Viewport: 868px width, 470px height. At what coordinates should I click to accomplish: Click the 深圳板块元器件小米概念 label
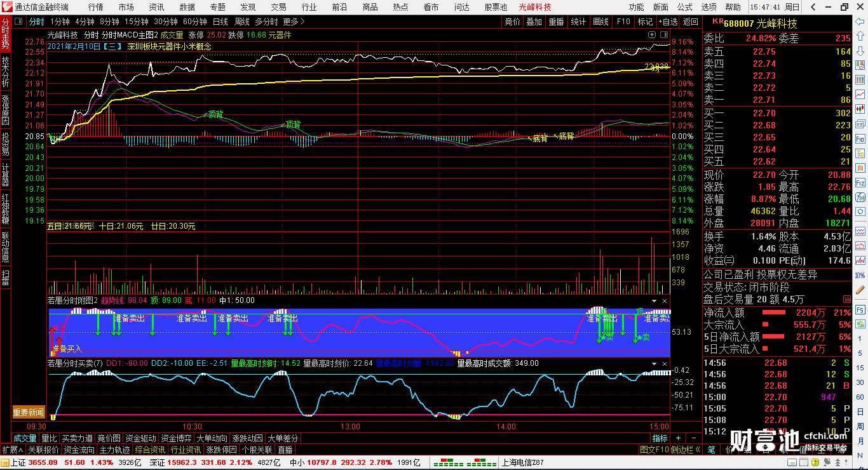[169, 46]
